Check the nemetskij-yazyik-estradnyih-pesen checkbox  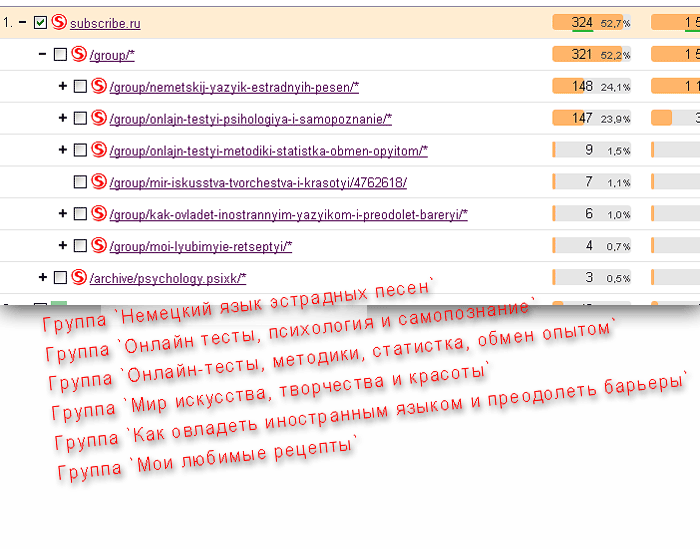pos(80,86)
